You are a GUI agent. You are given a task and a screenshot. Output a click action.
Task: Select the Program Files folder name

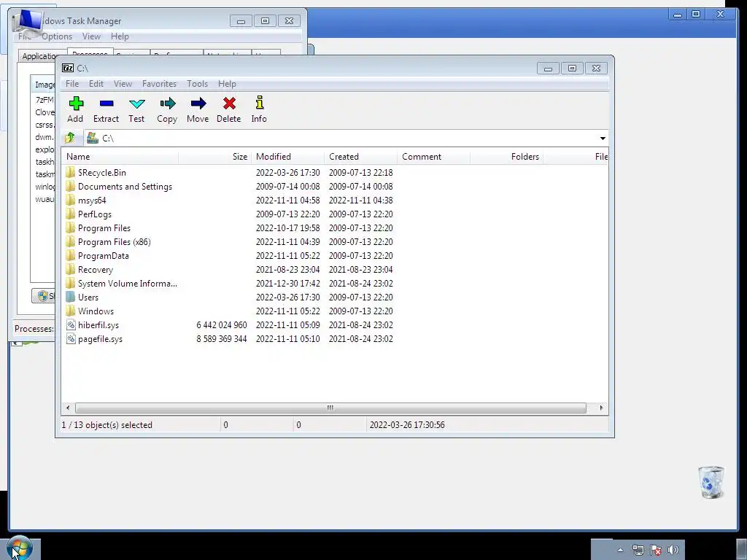(104, 228)
